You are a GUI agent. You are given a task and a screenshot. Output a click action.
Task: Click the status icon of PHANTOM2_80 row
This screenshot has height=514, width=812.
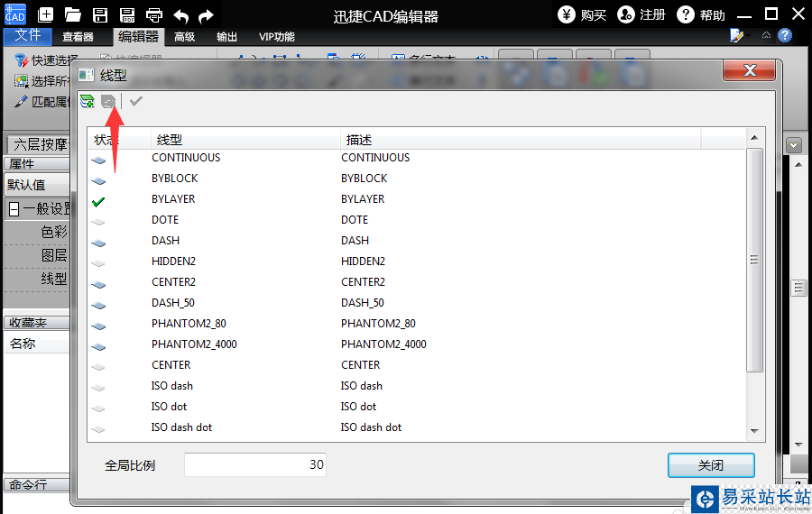tap(98, 326)
